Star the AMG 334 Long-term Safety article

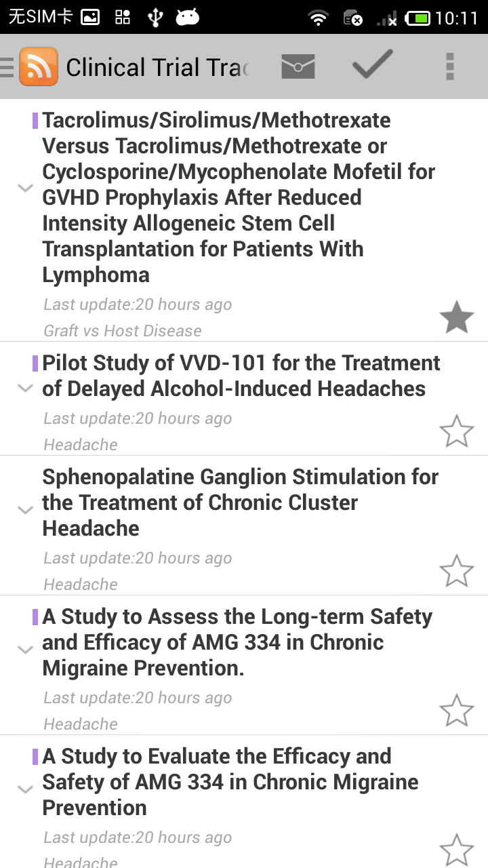click(x=456, y=711)
